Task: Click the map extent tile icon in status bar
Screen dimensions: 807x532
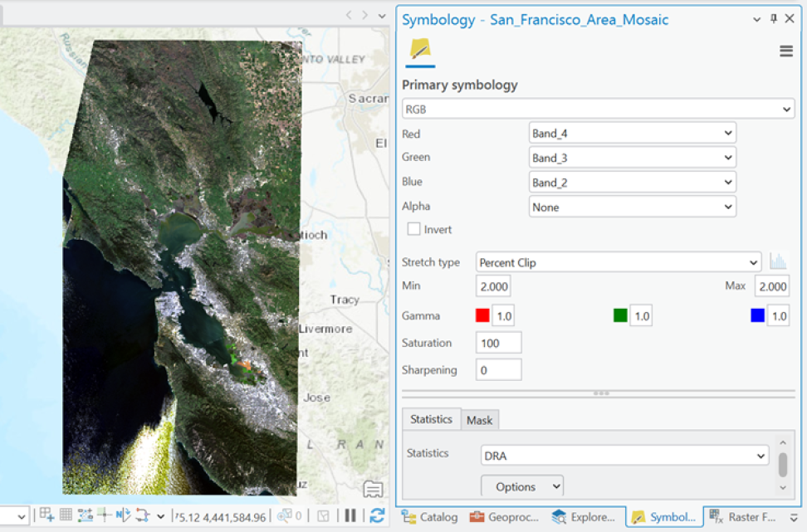Action: click(323, 515)
